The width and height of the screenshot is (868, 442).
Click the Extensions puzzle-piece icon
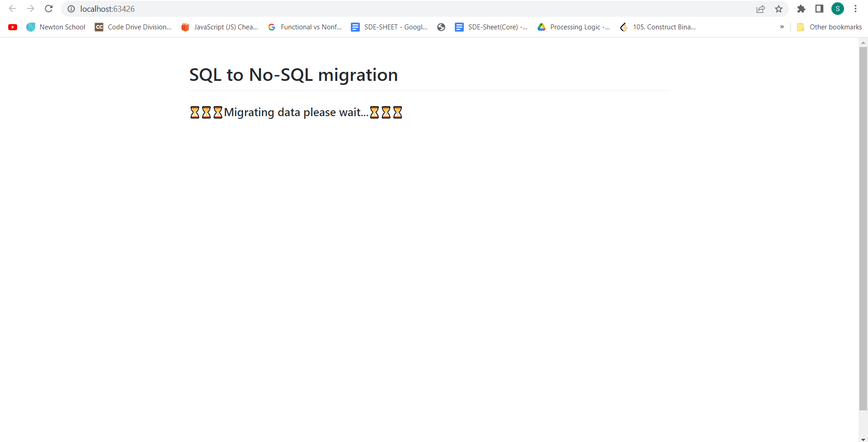pyautogui.click(x=801, y=9)
